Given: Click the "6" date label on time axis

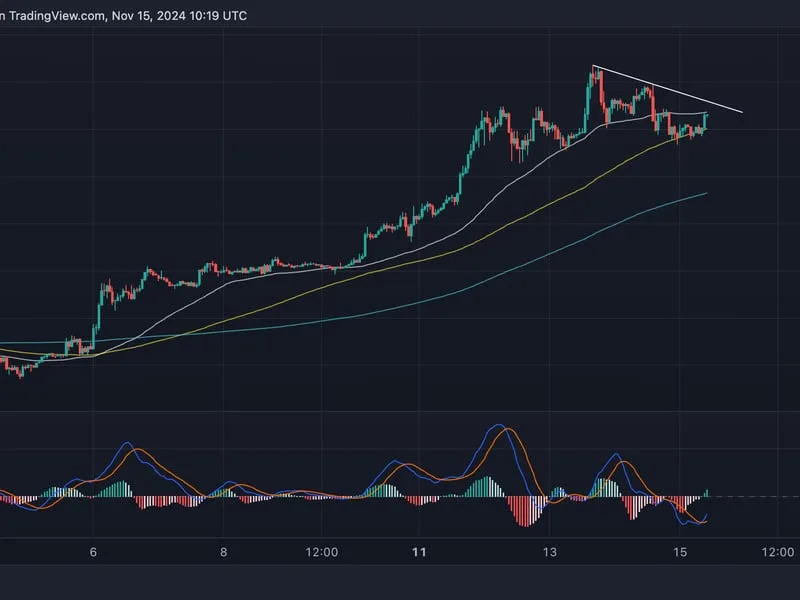Looking at the screenshot, I should (x=93, y=552).
